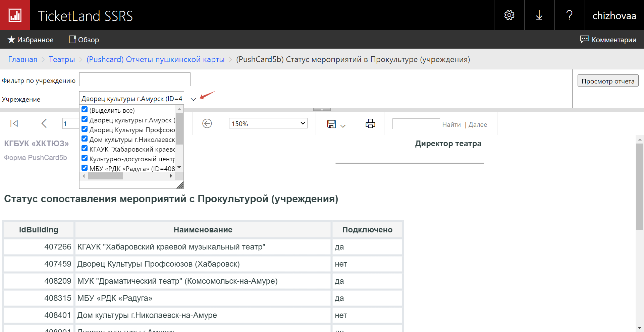Click the report scrollbar down arrow
This screenshot has width=644, height=332.
640,328
